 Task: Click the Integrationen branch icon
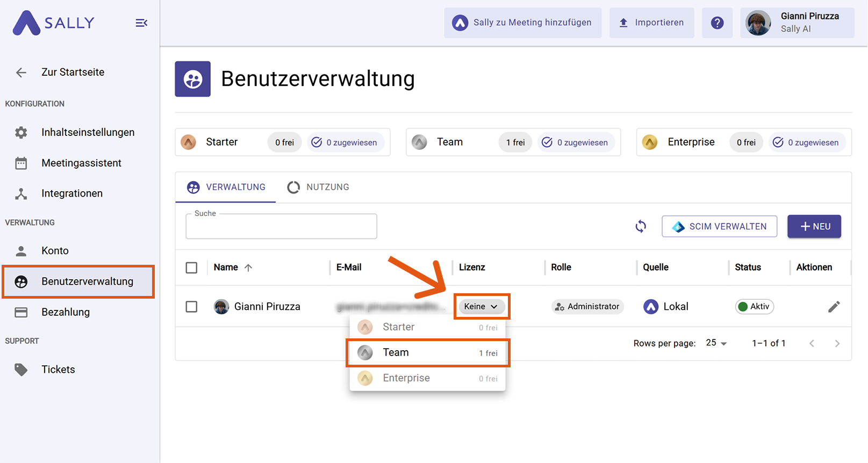click(x=21, y=194)
